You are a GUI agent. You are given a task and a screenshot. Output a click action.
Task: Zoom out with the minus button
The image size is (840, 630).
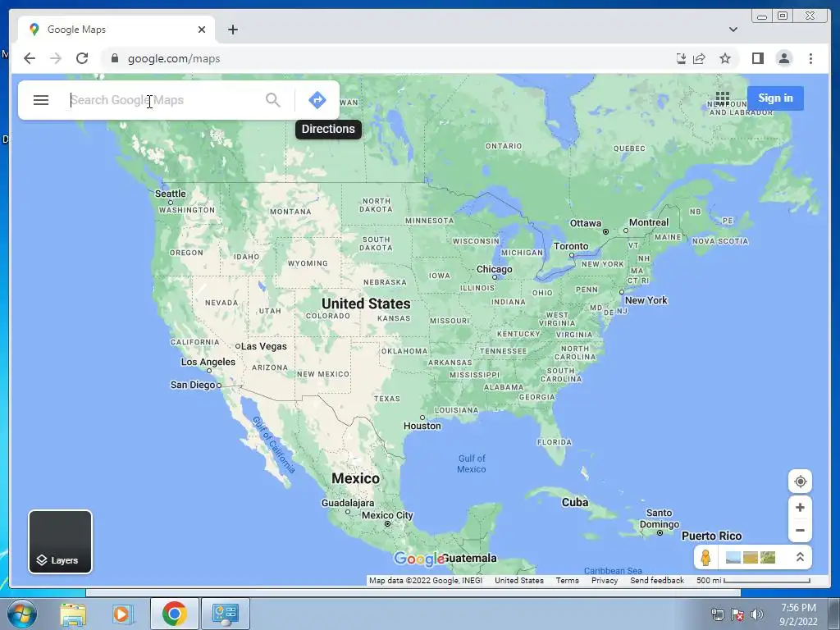click(x=800, y=531)
